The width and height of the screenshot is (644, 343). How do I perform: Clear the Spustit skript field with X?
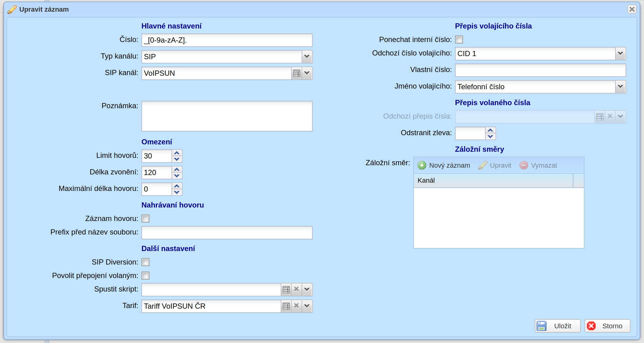point(296,289)
